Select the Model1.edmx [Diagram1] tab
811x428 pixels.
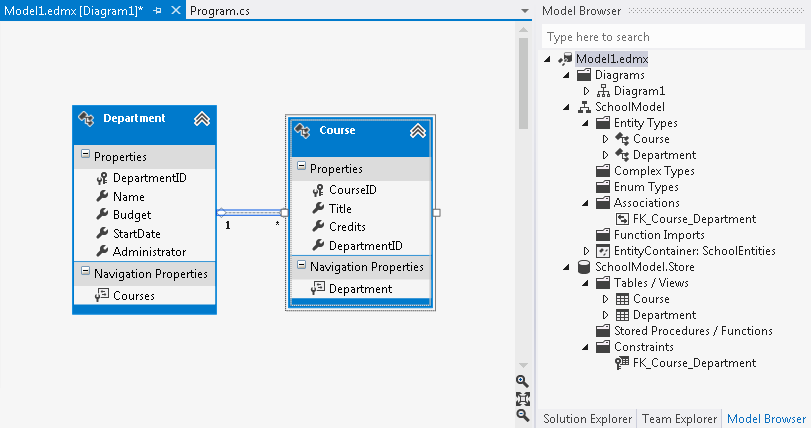point(73,11)
